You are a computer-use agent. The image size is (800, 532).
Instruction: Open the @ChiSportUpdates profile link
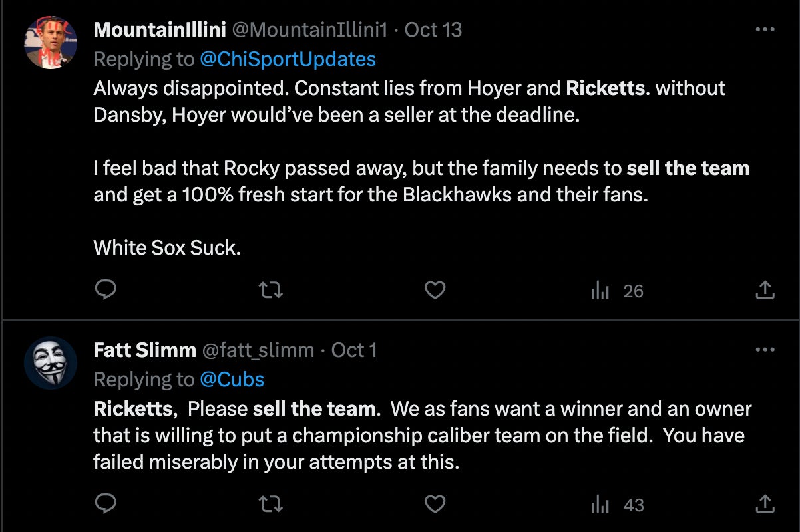pos(288,59)
